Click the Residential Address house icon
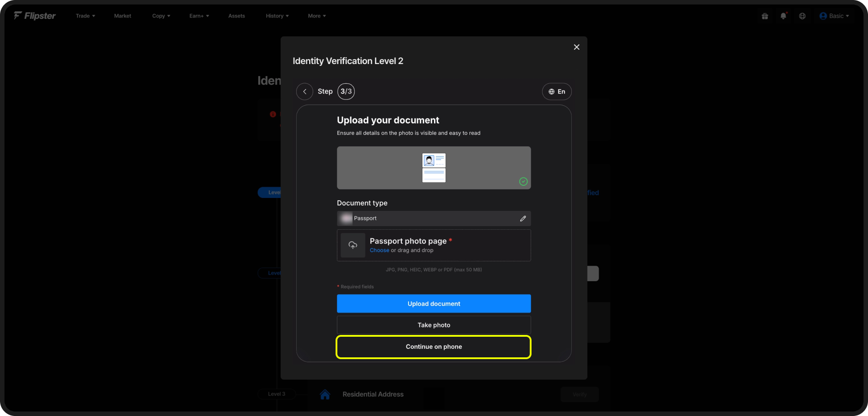Image resolution: width=868 pixels, height=416 pixels. click(x=325, y=395)
